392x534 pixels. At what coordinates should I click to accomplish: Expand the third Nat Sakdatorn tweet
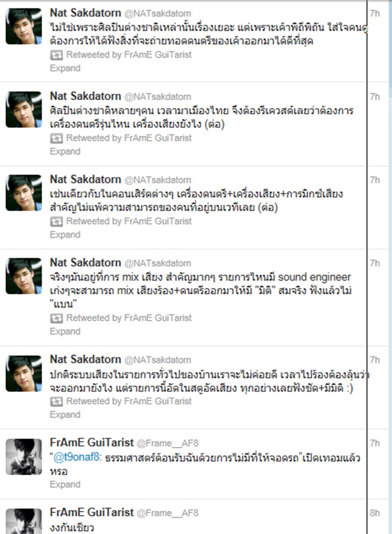tap(65, 235)
